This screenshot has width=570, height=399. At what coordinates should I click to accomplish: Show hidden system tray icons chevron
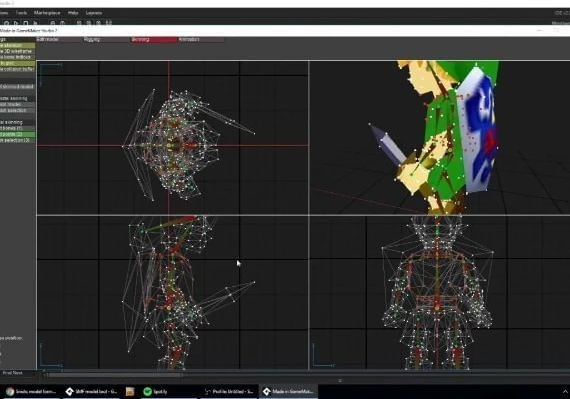click(x=565, y=391)
